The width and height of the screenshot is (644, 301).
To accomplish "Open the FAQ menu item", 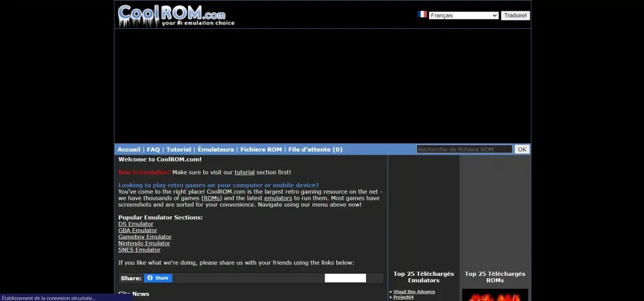I will point(153,150).
